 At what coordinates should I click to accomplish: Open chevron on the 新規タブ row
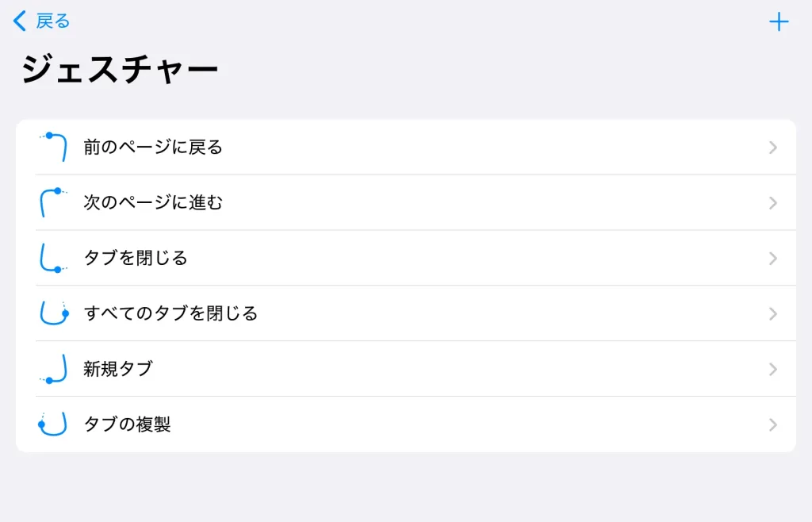coord(773,370)
